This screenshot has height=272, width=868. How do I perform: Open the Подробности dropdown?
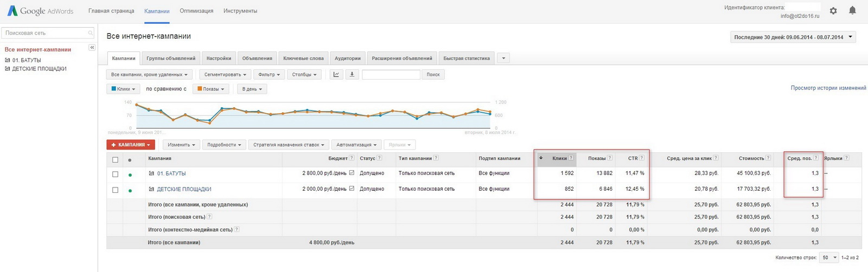point(224,145)
